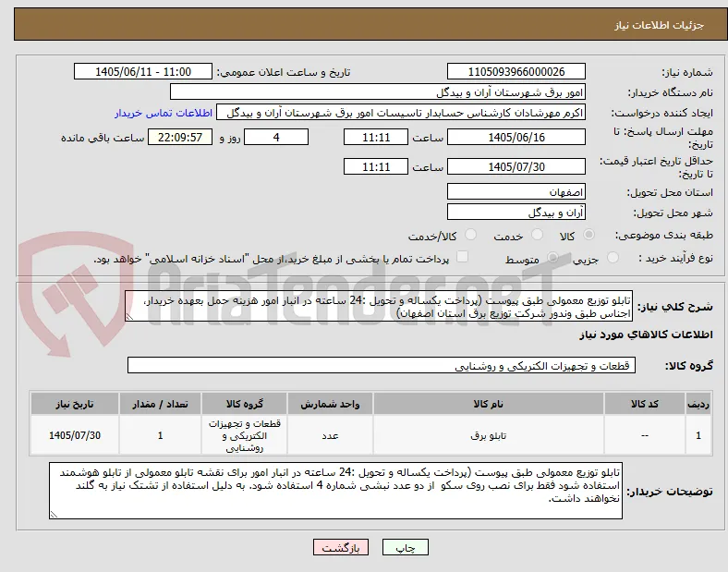Click the بازگشت (back) button

pos(341,547)
